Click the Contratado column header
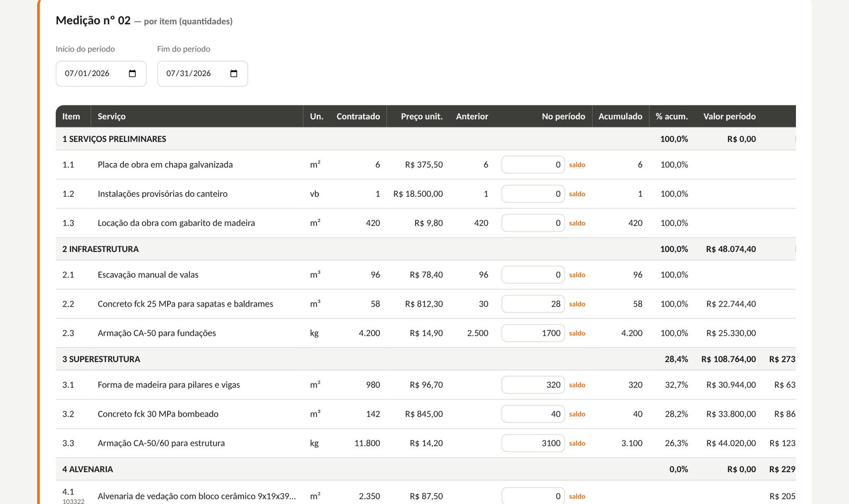This screenshot has width=849, height=504. (x=358, y=116)
